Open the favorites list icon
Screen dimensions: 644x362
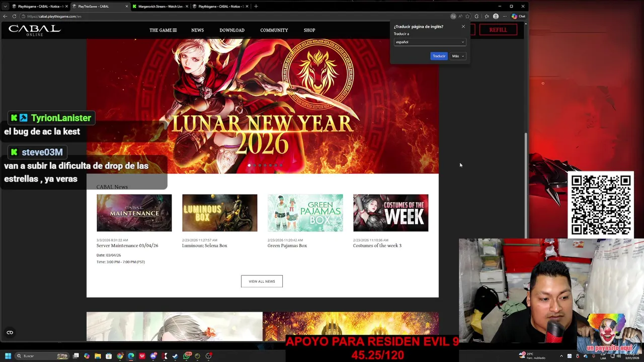pyautogui.click(x=487, y=16)
